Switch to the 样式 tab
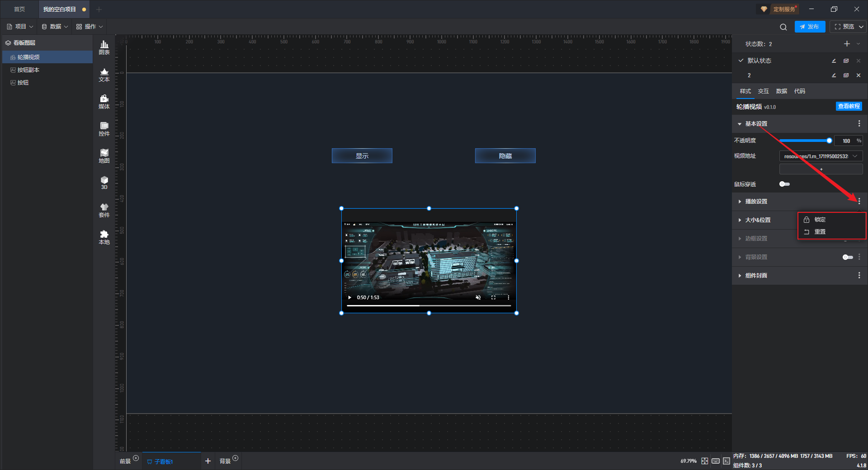The image size is (868, 470). (x=745, y=91)
